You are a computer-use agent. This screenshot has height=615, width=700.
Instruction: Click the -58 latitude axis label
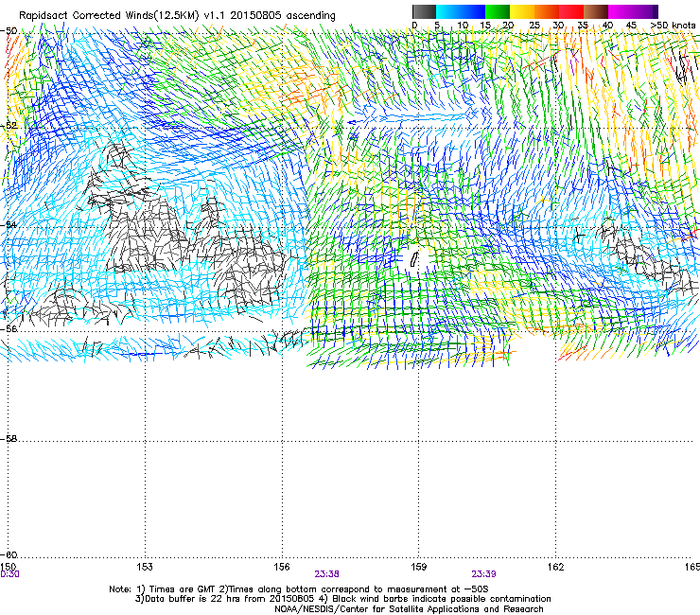(9, 439)
